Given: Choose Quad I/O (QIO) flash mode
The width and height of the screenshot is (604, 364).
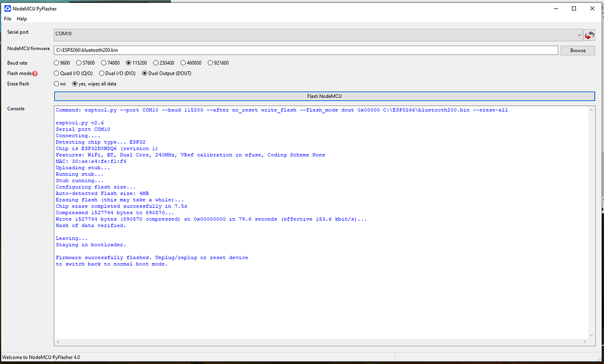Looking at the screenshot, I should pyautogui.click(x=57, y=73).
